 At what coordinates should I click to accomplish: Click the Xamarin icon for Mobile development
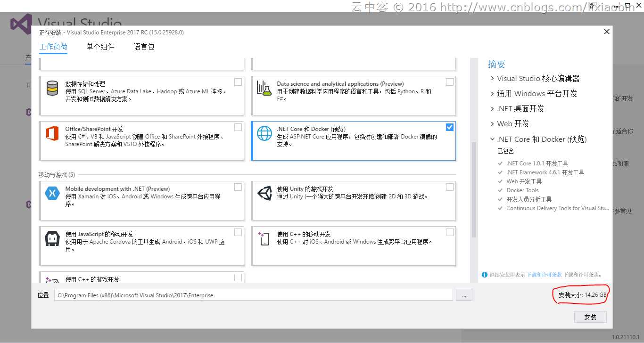(52, 193)
